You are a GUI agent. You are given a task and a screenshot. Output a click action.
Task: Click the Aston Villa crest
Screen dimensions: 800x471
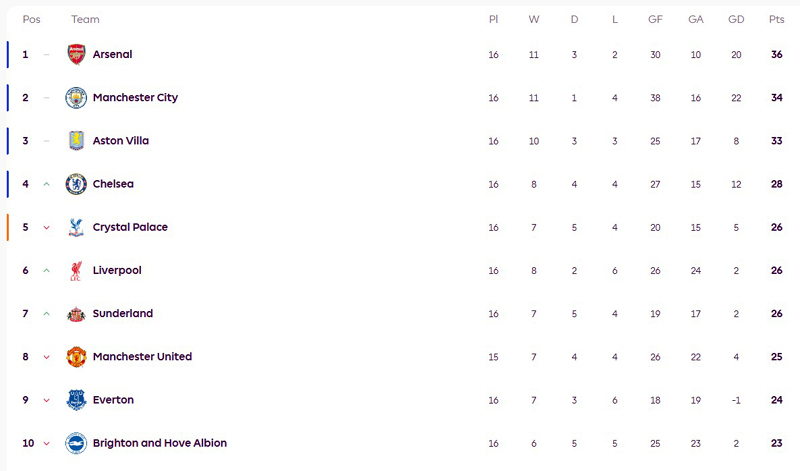pyautogui.click(x=76, y=141)
